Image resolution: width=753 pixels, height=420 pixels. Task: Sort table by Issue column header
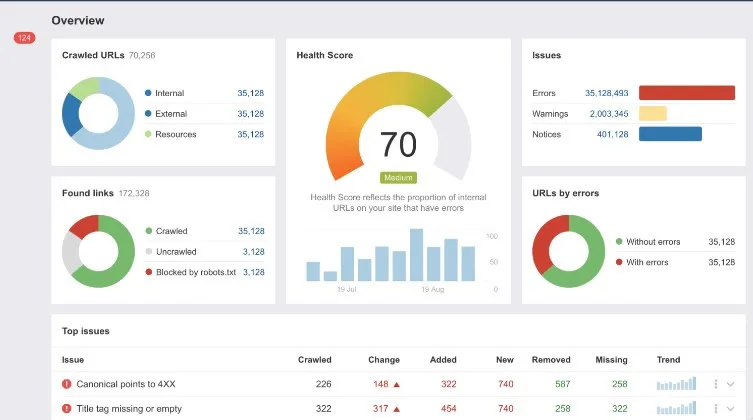73,360
